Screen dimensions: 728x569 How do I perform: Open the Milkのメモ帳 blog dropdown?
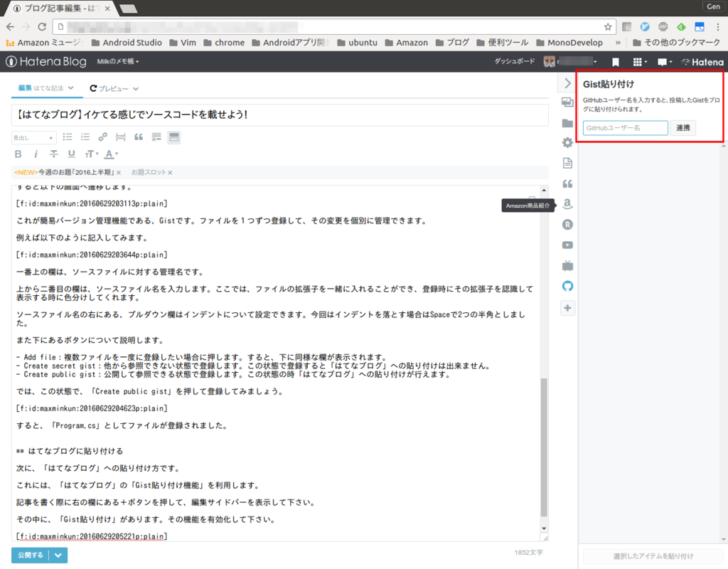pyautogui.click(x=118, y=61)
